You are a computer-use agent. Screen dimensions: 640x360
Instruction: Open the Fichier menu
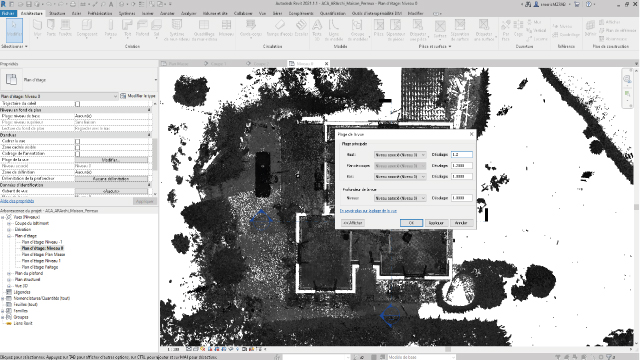pos(8,13)
